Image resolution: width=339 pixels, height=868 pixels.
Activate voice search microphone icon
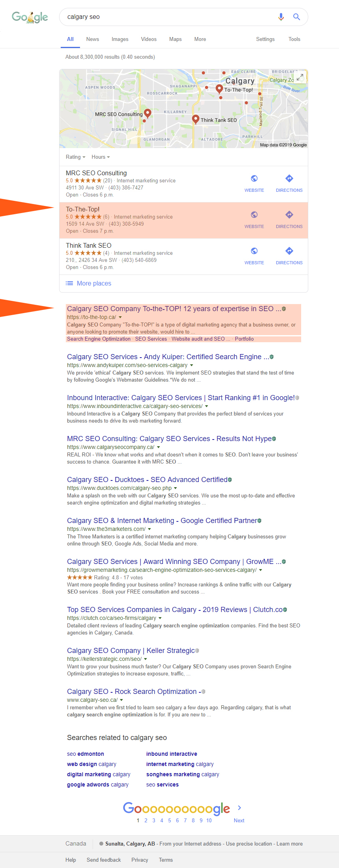pos(281,17)
